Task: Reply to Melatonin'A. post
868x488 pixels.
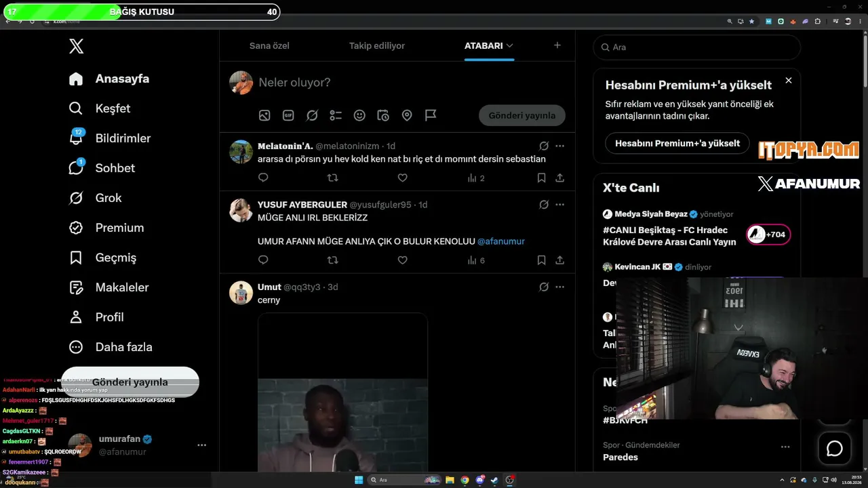Action: [x=263, y=178]
